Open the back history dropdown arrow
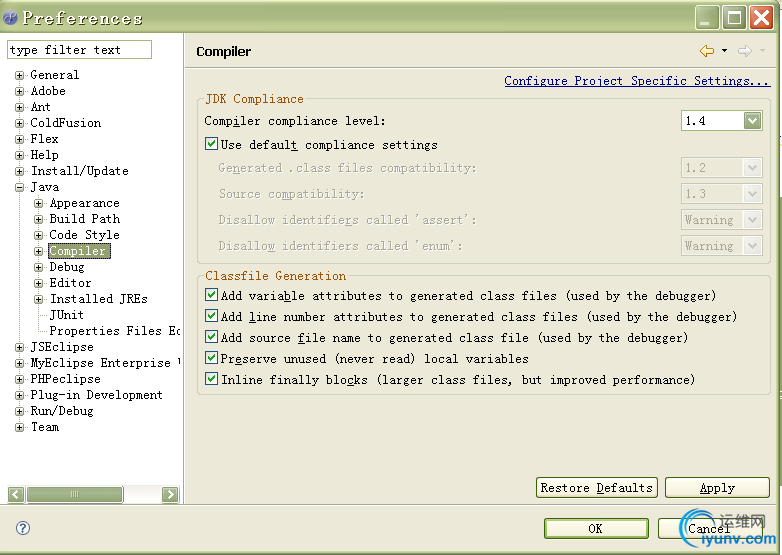 pos(724,51)
